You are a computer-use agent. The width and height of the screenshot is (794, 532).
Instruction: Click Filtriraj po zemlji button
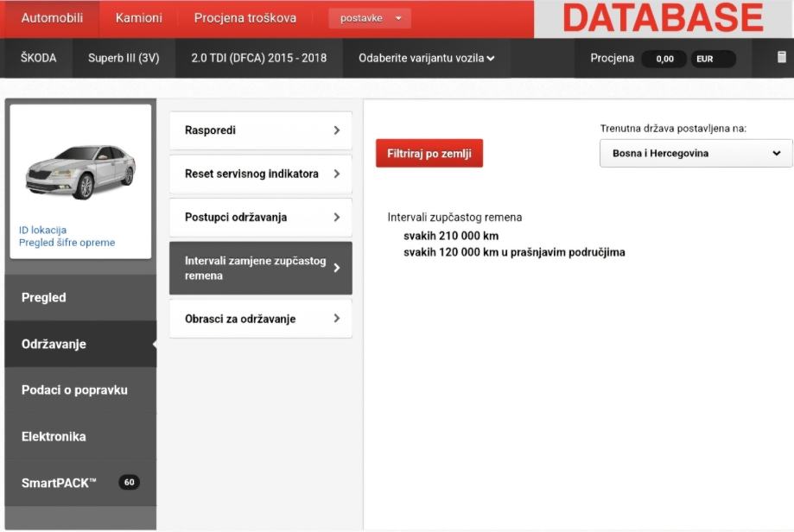pyautogui.click(x=429, y=154)
